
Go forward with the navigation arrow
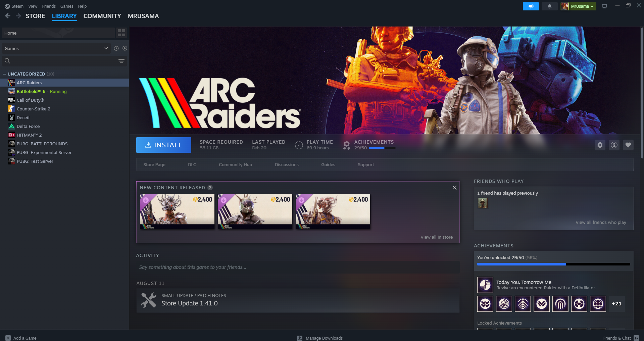[18, 16]
